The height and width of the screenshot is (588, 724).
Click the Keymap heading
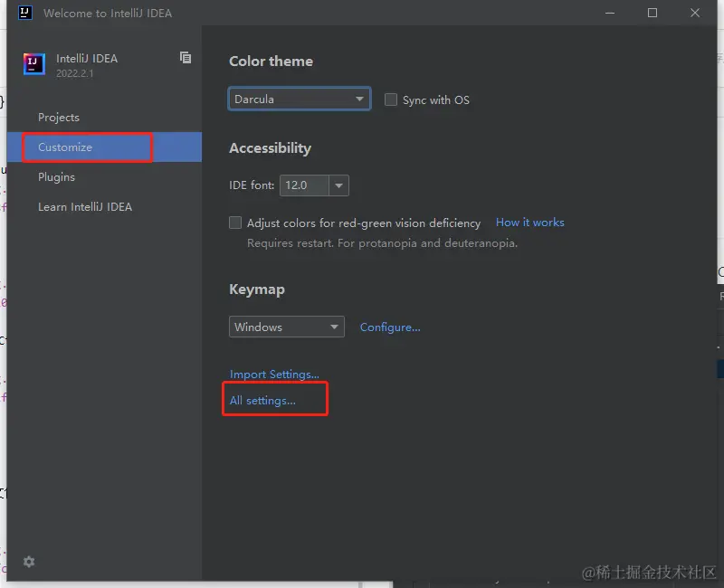tap(257, 289)
